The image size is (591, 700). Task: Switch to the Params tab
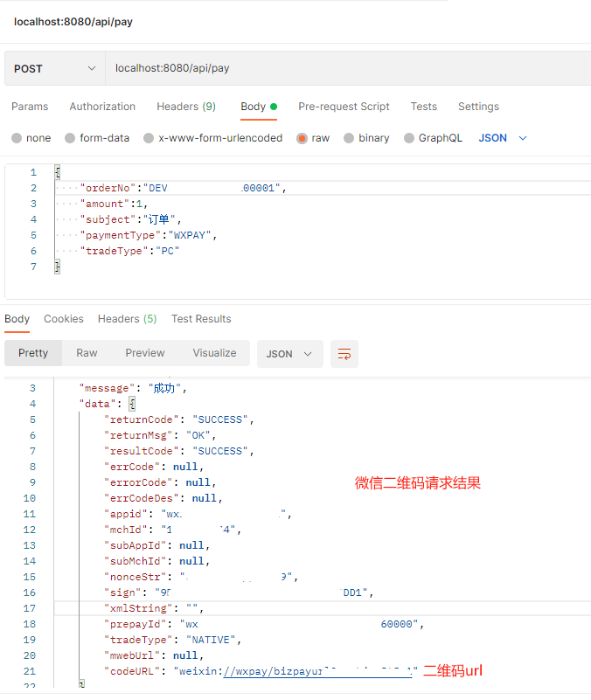[30, 107]
